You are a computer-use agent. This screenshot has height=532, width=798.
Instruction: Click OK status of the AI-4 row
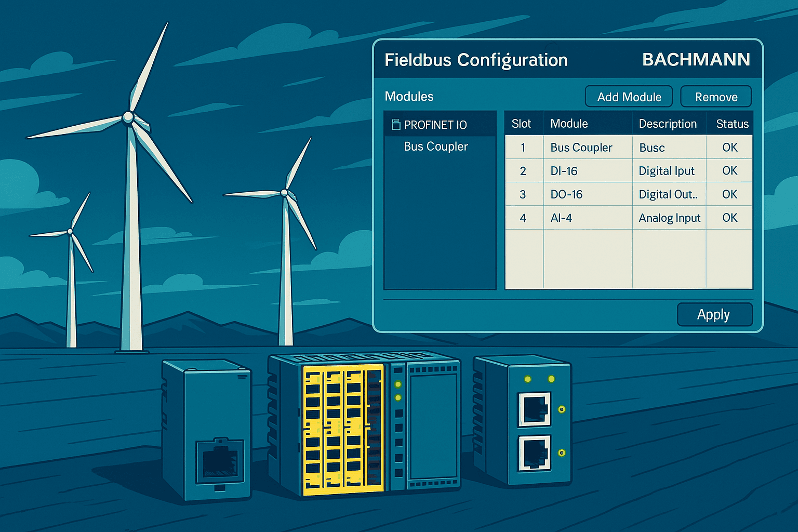[x=729, y=218]
